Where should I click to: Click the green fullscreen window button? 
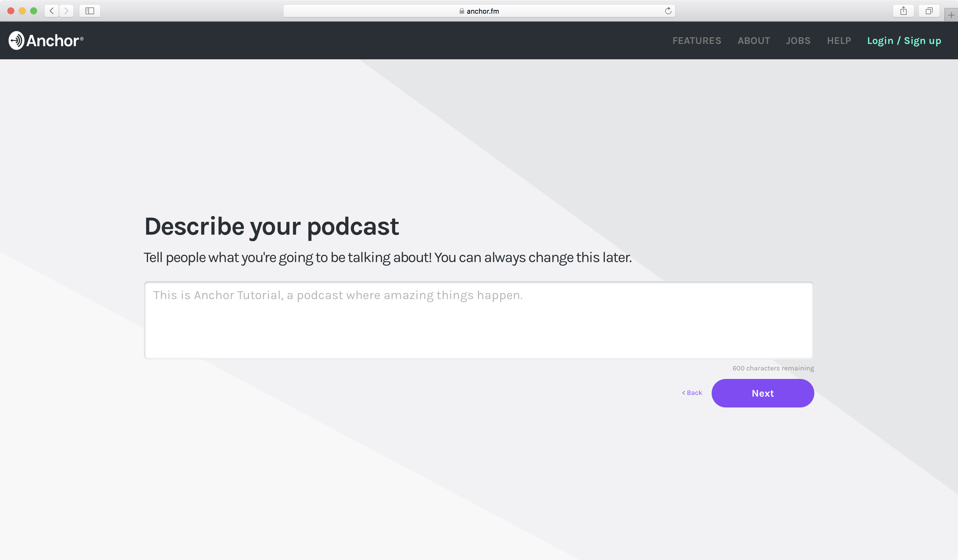pyautogui.click(x=33, y=11)
